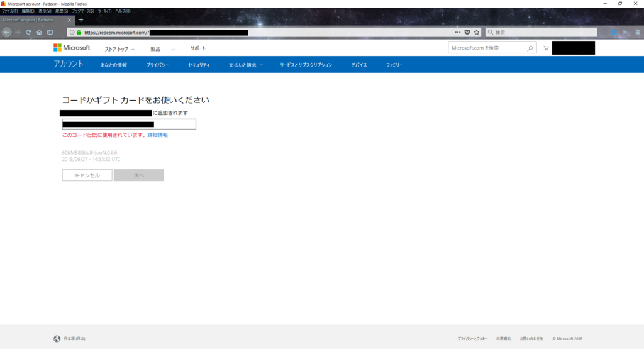Open the 編集 menu in the menu bar
Viewport: 644px width, 349px height.
coord(28,11)
